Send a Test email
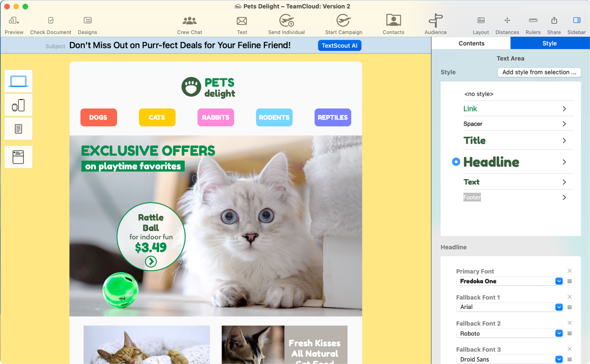590x364 pixels. (x=242, y=24)
